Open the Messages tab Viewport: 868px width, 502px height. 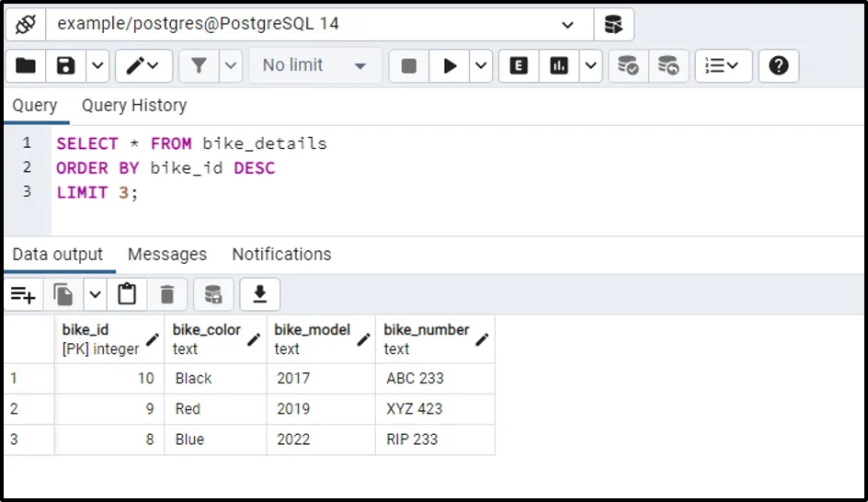pos(167,255)
